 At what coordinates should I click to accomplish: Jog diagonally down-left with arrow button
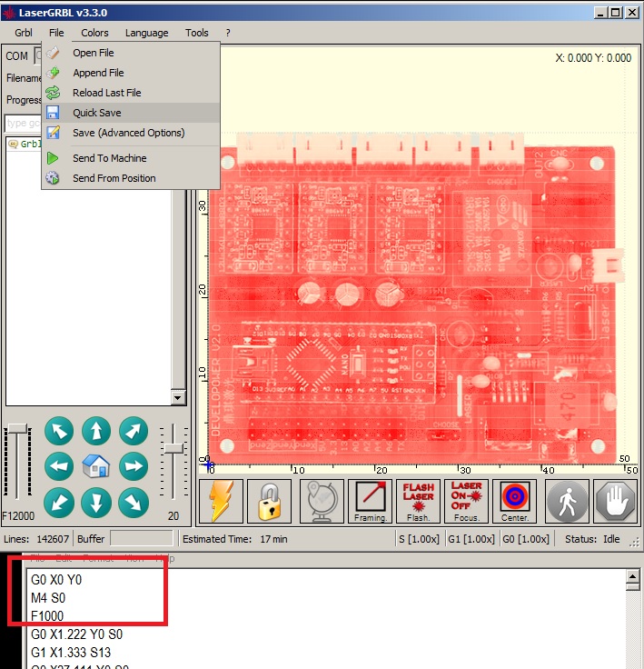coord(59,503)
